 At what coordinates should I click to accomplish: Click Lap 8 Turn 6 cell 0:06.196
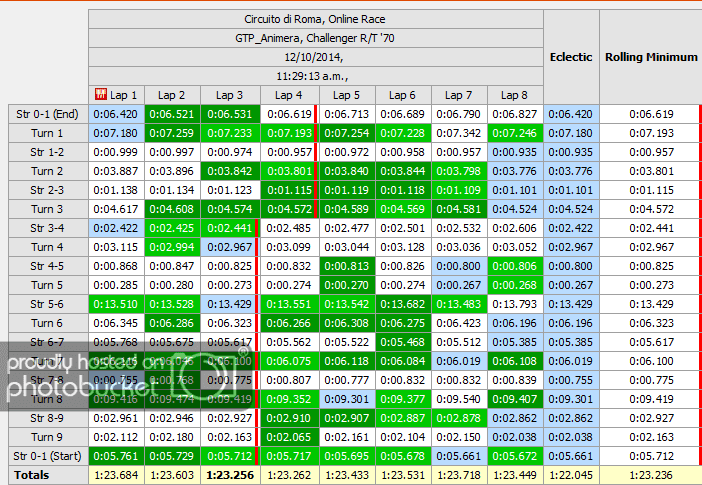click(515, 323)
